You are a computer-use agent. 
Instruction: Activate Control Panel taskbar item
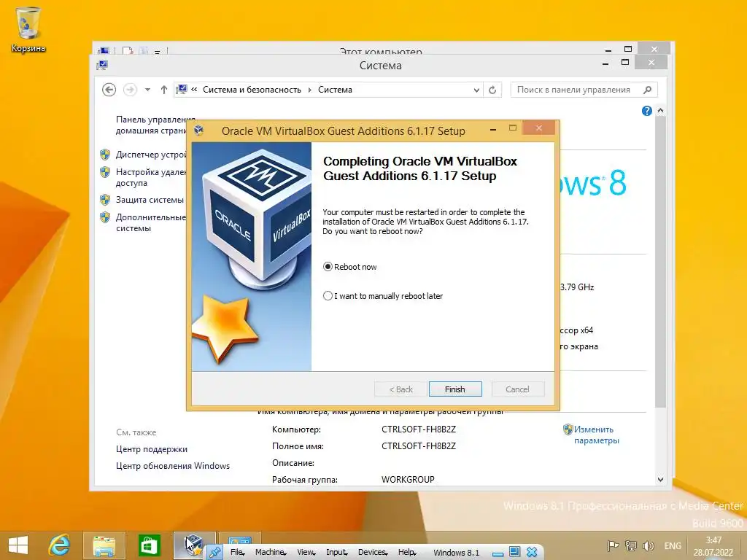239,538
